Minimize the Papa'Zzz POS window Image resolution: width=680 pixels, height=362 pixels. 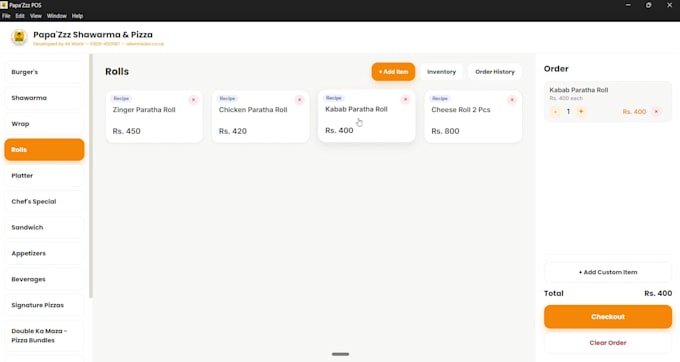(628, 5)
